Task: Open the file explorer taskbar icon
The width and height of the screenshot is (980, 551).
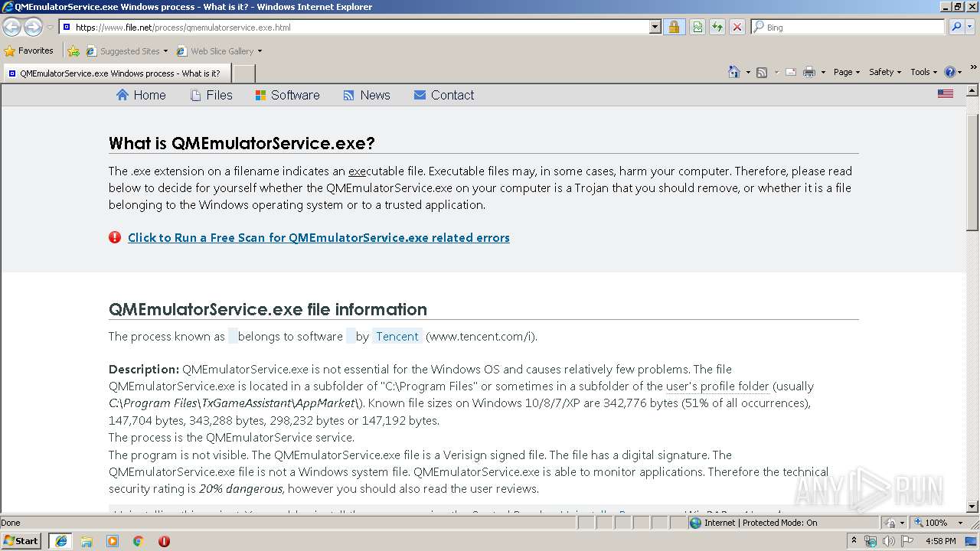Action: 87,541
